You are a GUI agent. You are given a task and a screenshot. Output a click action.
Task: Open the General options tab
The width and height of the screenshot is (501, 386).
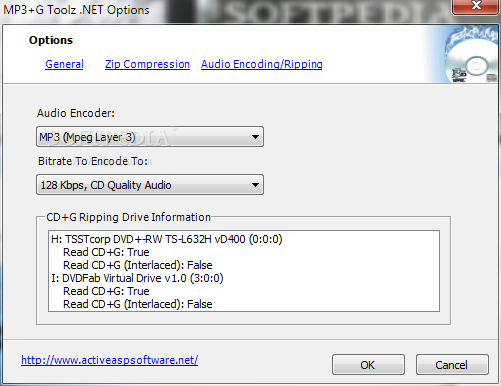click(x=64, y=64)
